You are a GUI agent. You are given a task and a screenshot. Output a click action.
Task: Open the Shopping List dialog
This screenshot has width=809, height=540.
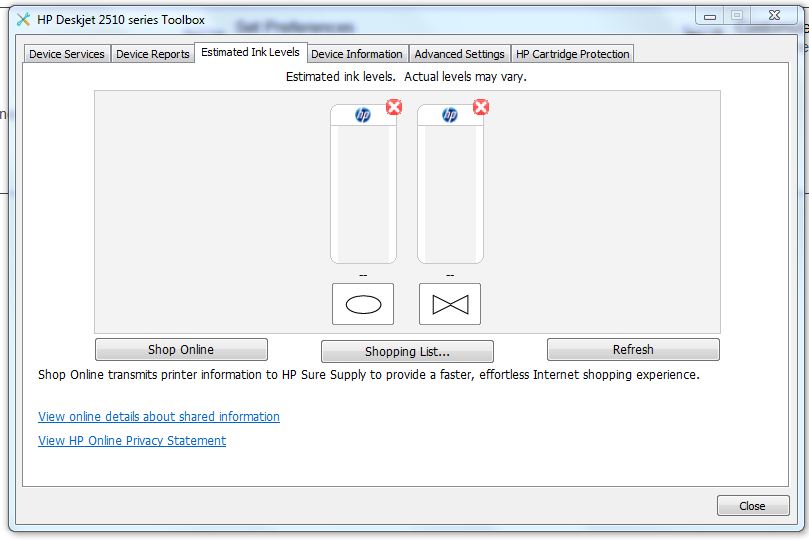[x=407, y=351]
